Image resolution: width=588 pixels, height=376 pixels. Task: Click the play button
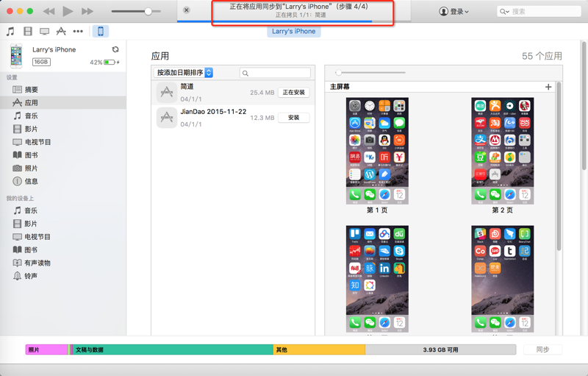pos(68,11)
